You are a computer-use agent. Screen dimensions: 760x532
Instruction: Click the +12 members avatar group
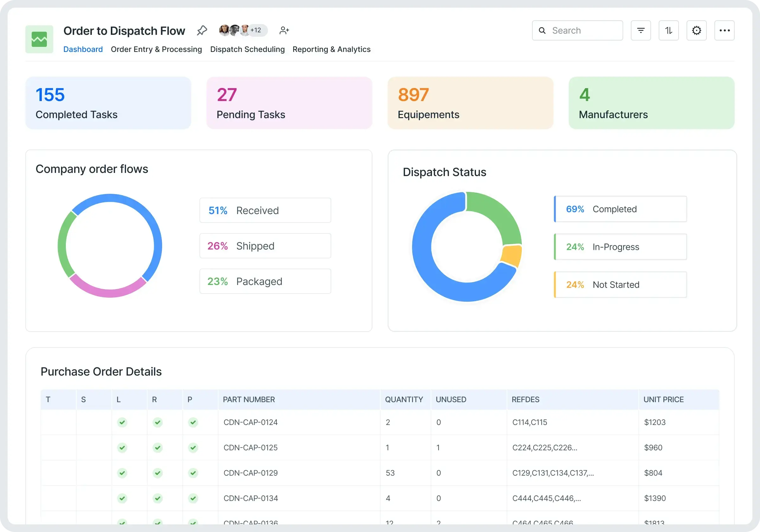click(x=255, y=30)
